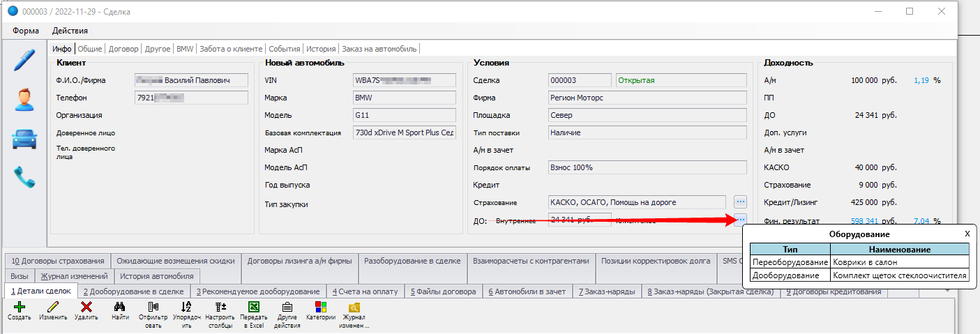Select the user avatar sidebar icon

coord(24,100)
